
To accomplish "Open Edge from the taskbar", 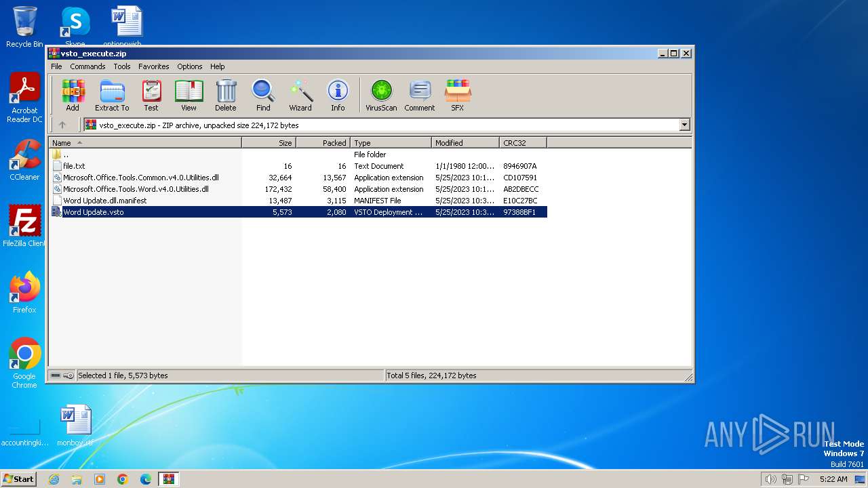I will [x=146, y=479].
